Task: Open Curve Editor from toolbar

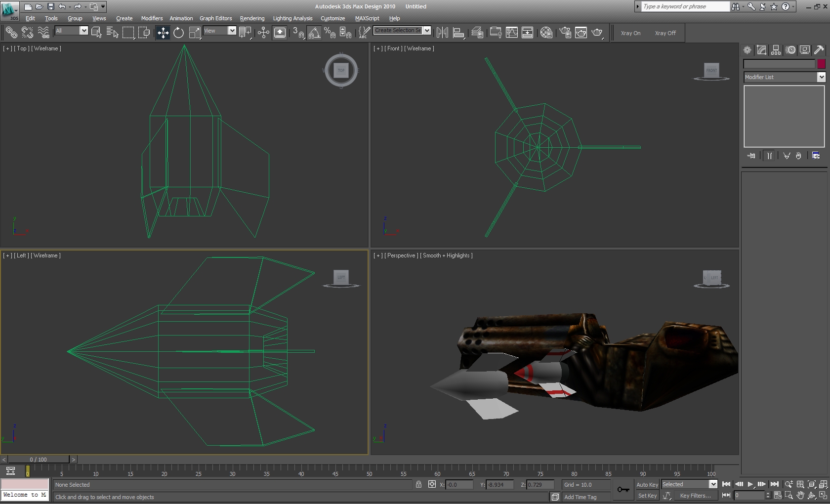Action: [512, 33]
